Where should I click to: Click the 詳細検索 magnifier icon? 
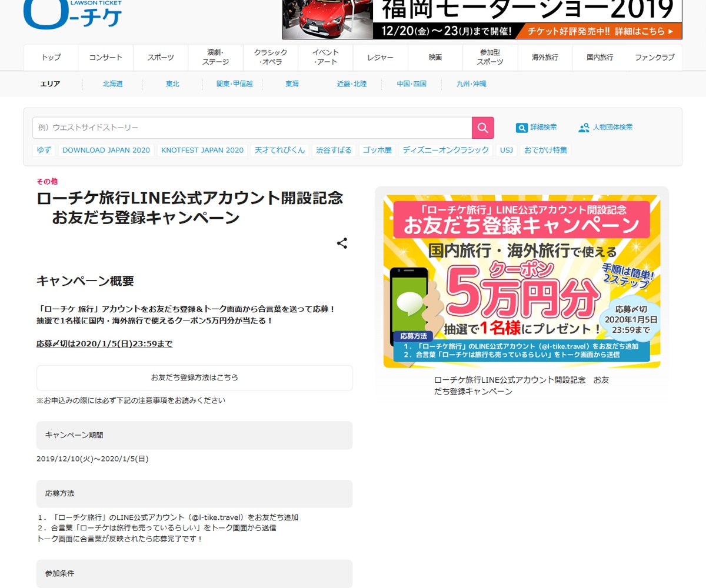pos(522,128)
